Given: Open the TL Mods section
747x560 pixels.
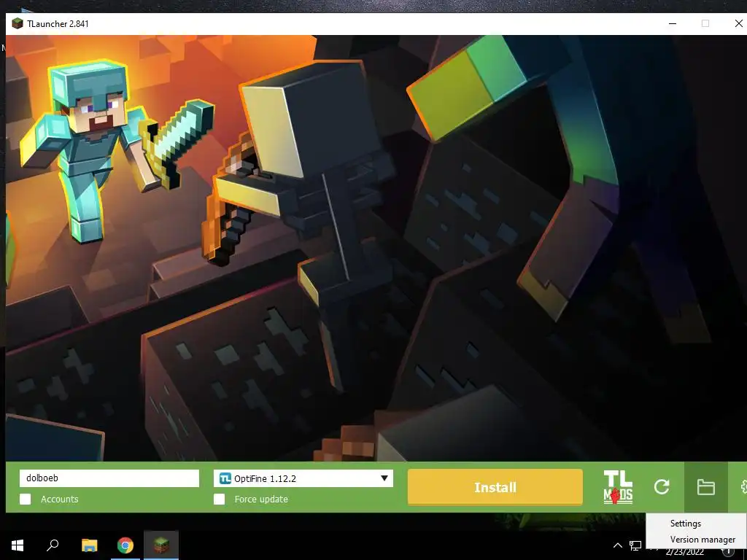Looking at the screenshot, I should [x=618, y=486].
